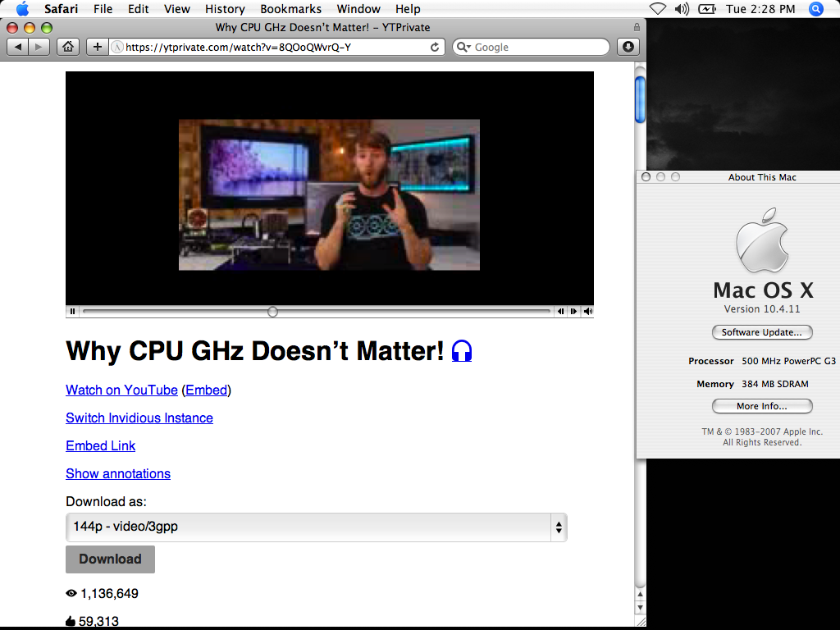The height and width of the screenshot is (630, 840).
Task: Click the padlock secure-site icon
Action: point(637,27)
